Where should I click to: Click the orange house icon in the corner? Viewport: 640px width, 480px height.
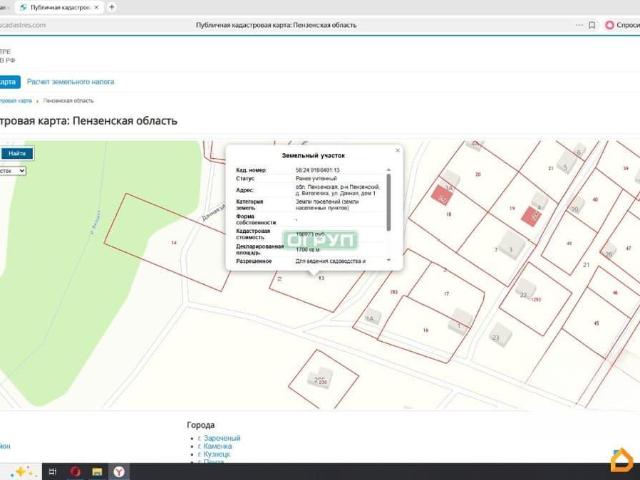[x=622, y=461]
